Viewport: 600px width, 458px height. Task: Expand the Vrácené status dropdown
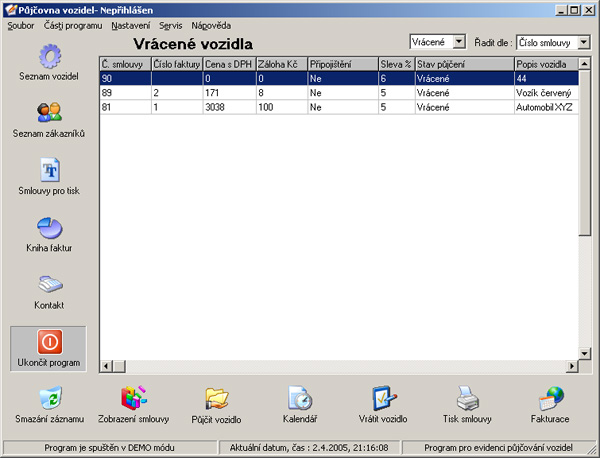click(459, 42)
